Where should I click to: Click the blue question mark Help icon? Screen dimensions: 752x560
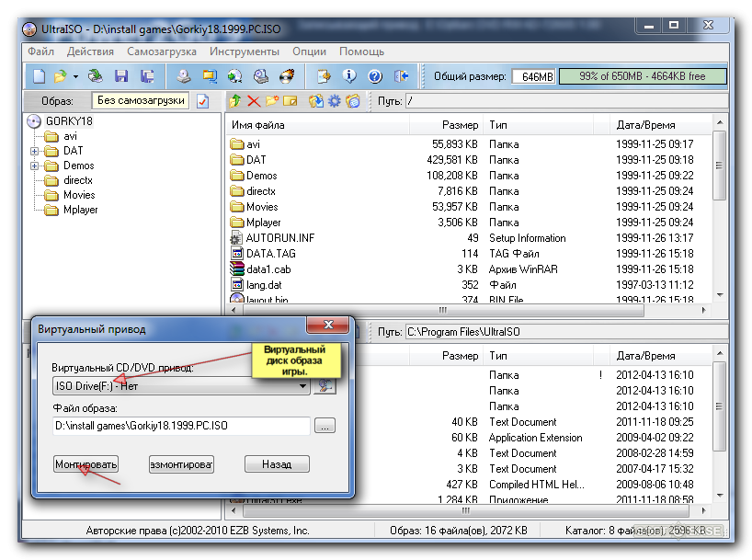pos(375,75)
